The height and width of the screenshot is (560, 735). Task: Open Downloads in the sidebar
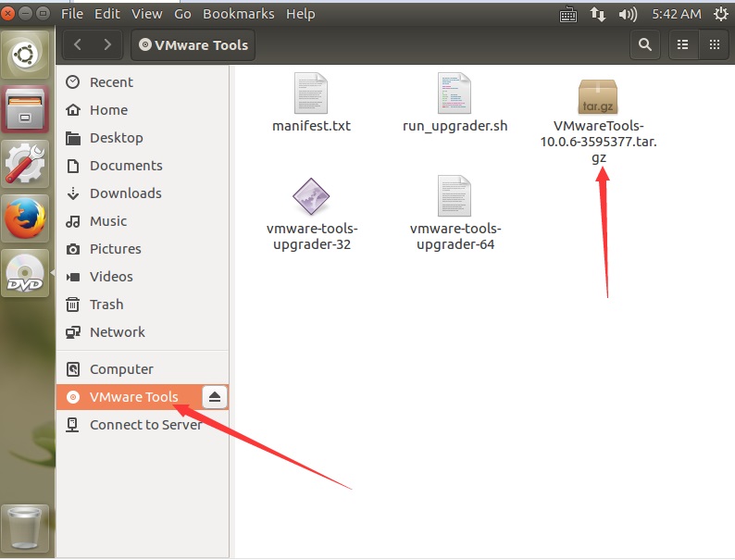125,193
